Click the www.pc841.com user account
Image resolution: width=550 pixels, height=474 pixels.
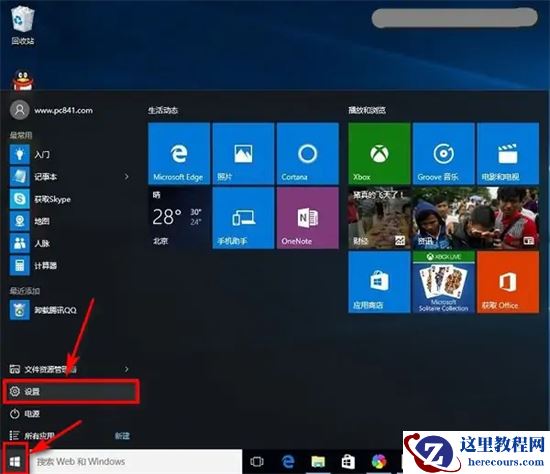coord(52,110)
